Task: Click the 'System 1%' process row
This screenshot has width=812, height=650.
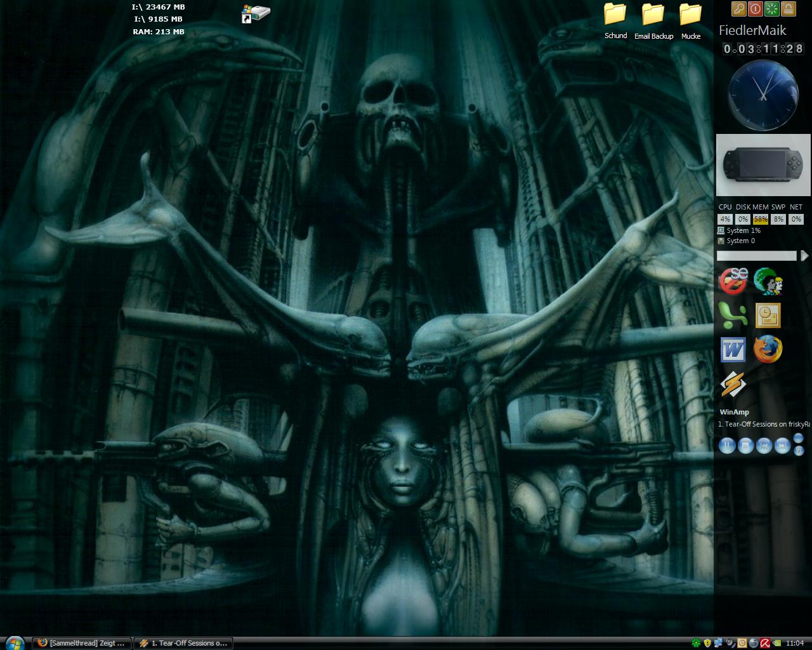Action: point(739,230)
